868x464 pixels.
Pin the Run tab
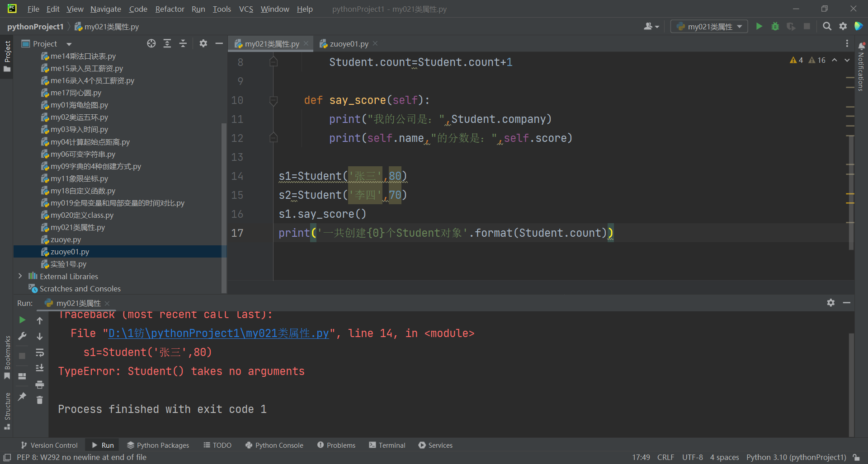pyautogui.click(x=22, y=396)
